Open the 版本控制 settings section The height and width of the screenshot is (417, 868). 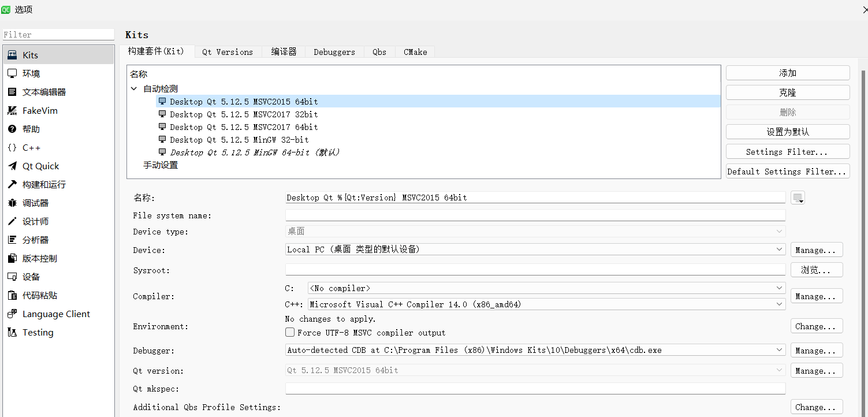point(39,258)
